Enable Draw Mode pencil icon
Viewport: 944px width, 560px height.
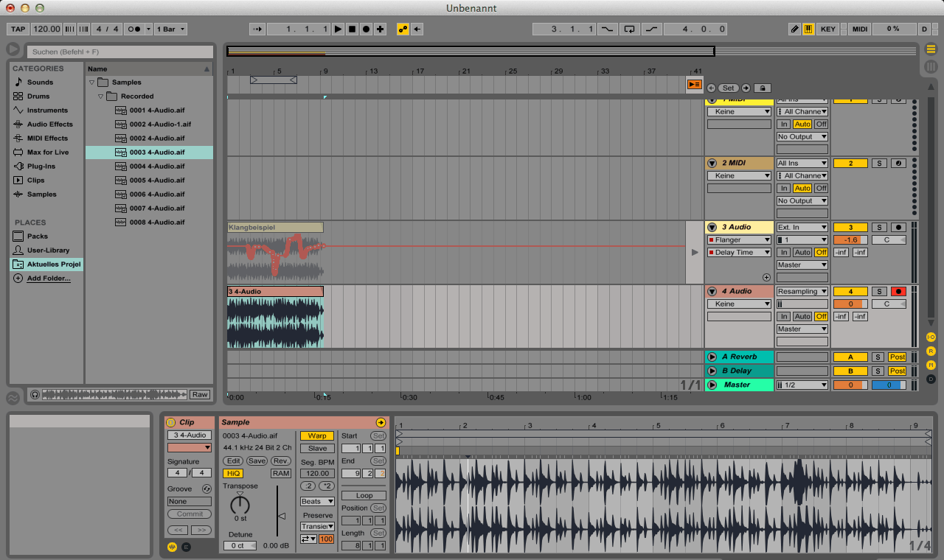click(x=794, y=29)
